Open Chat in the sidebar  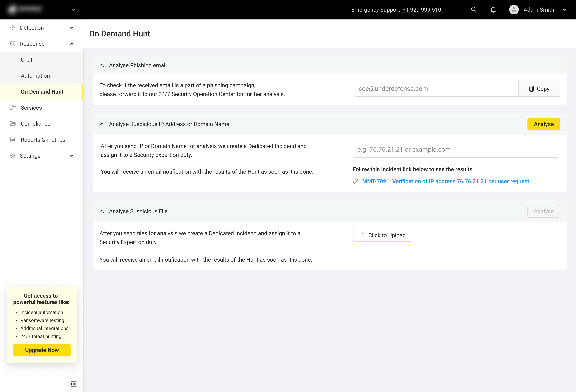click(42, 60)
